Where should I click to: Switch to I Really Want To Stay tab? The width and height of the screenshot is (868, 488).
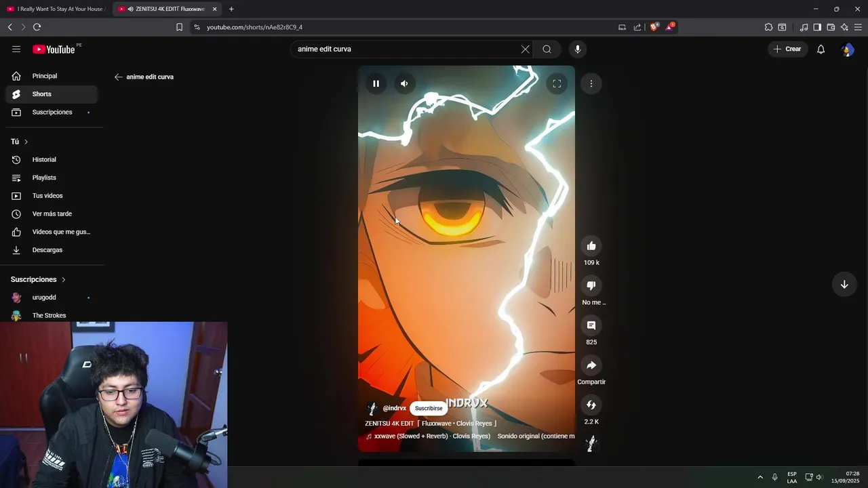[56, 9]
